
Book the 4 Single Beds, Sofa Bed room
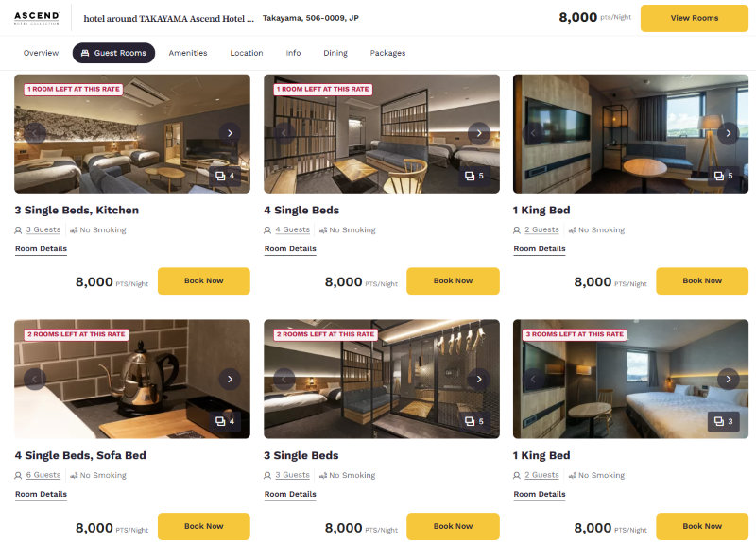coord(204,526)
